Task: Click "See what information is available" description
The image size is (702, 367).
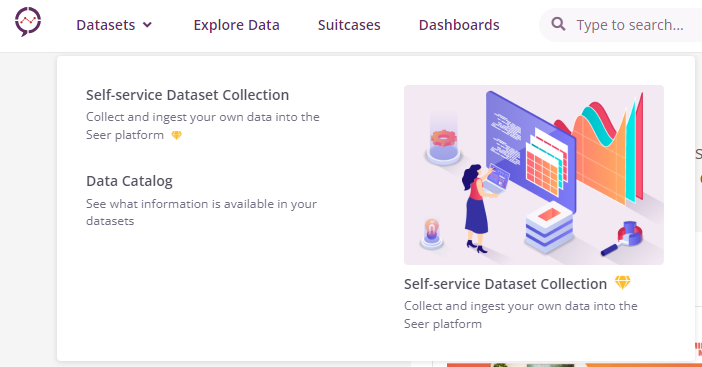Action: tap(201, 212)
